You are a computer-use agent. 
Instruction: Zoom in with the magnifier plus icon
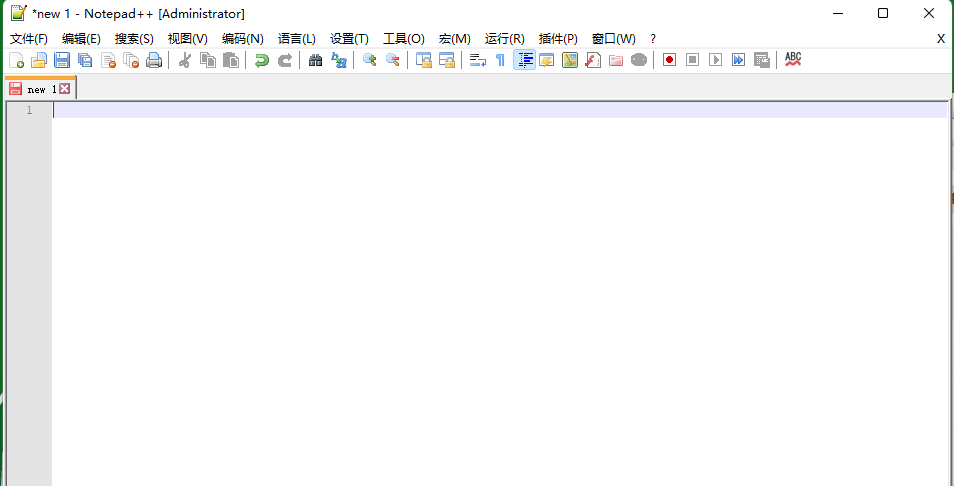pyautogui.click(x=369, y=60)
